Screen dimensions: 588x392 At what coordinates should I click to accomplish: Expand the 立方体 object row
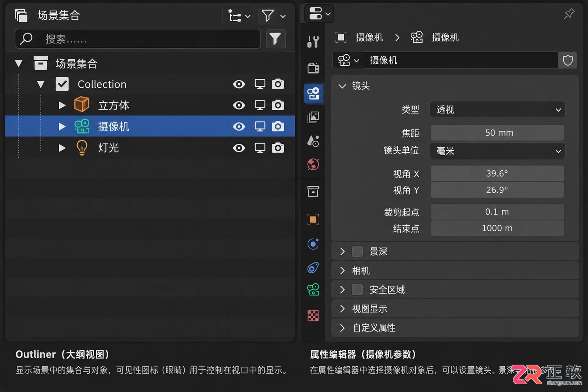pyautogui.click(x=62, y=105)
